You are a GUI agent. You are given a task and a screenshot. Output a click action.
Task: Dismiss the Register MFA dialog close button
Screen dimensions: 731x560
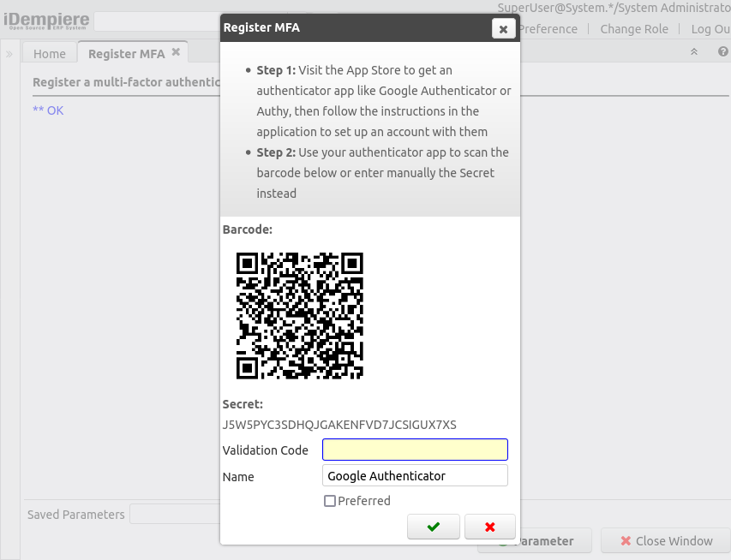tap(503, 28)
